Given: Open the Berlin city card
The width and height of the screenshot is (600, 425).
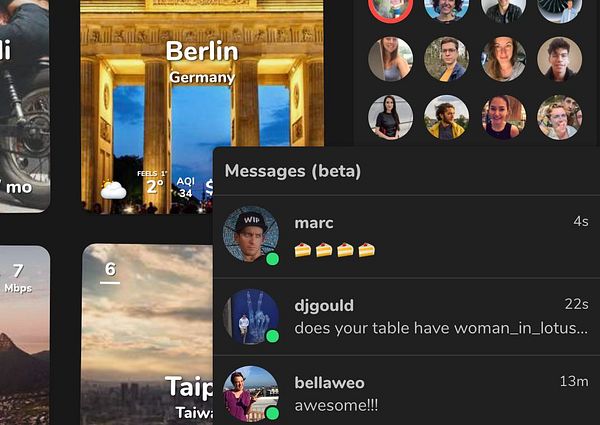Looking at the screenshot, I should pos(202,106).
